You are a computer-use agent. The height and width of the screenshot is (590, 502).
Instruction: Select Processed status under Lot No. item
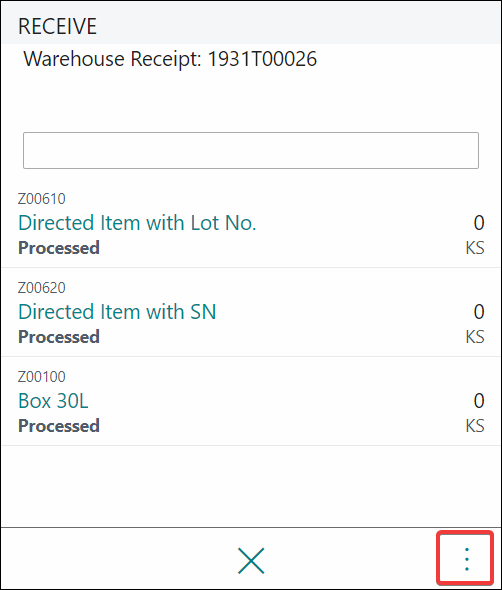[59, 248]
